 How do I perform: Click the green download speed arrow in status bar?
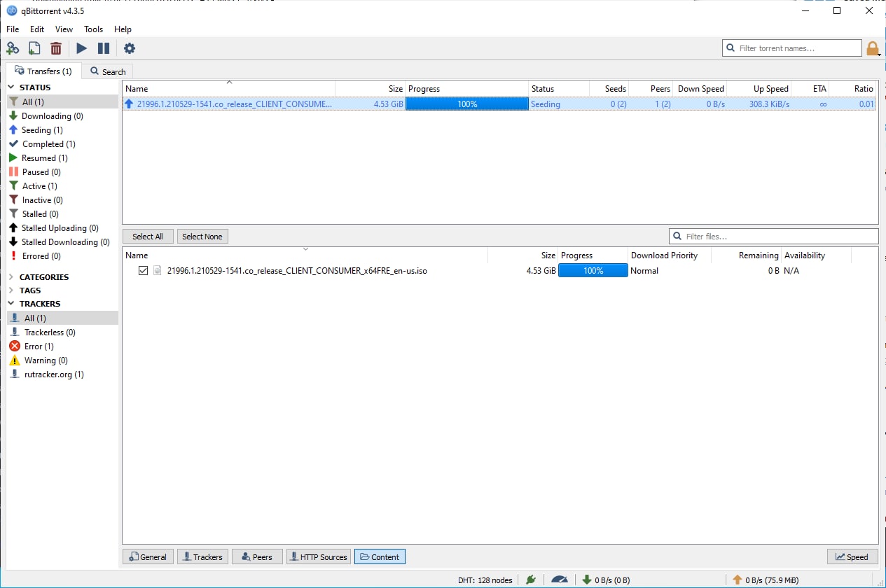point(587,579)
